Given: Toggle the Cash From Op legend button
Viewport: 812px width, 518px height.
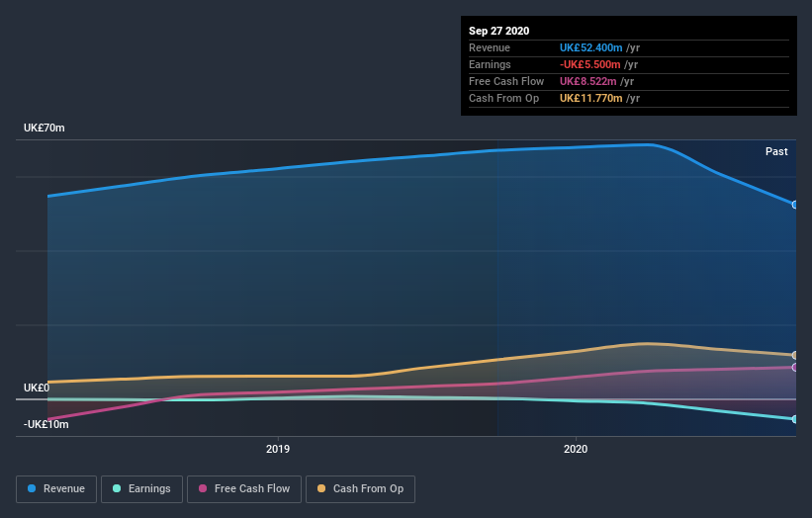Looking at the screenshot, I should tap(360, 489).
